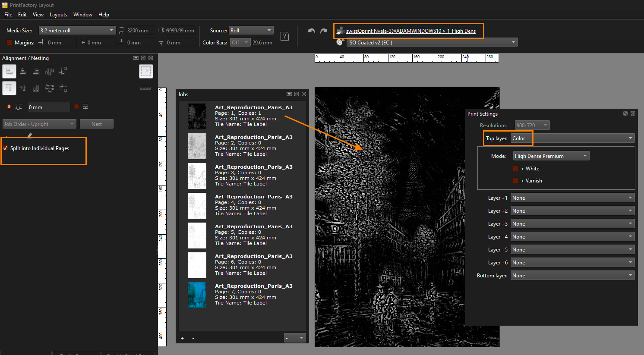Image resolution: width=644 pixels, height=355 pixels.
Task: Open the View menu
Action: click(x=38, y=14)
